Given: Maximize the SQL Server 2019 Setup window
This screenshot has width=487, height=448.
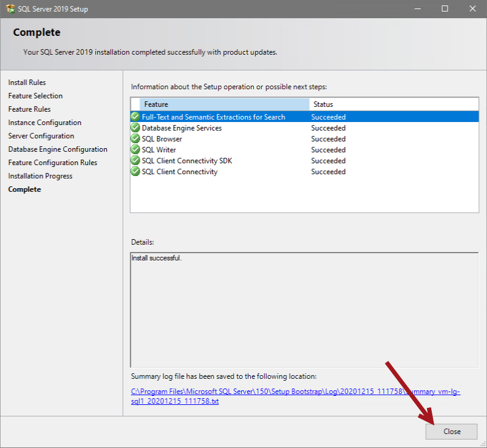Looking at the screenshot, I should pos(444,8).
